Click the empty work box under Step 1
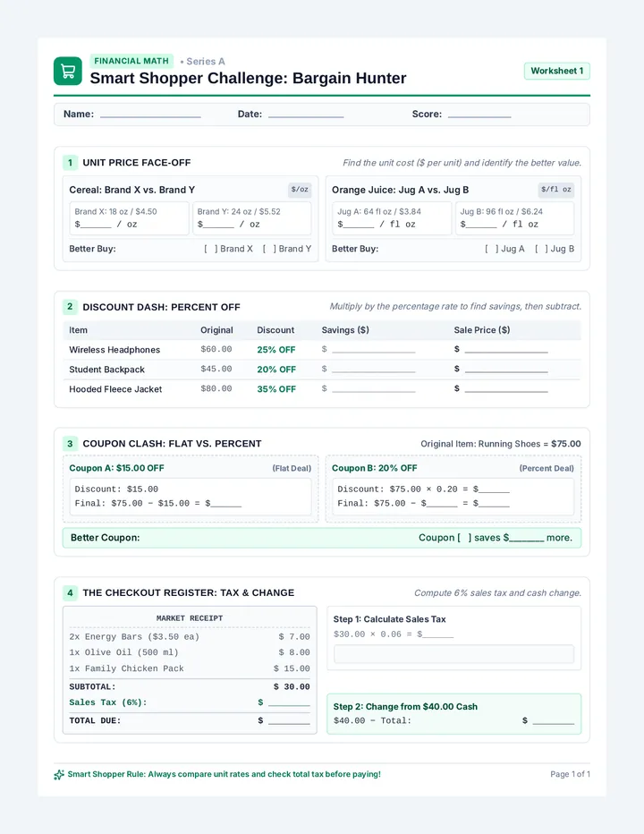This screenshot has height=834, width=644. click(453, 654)
